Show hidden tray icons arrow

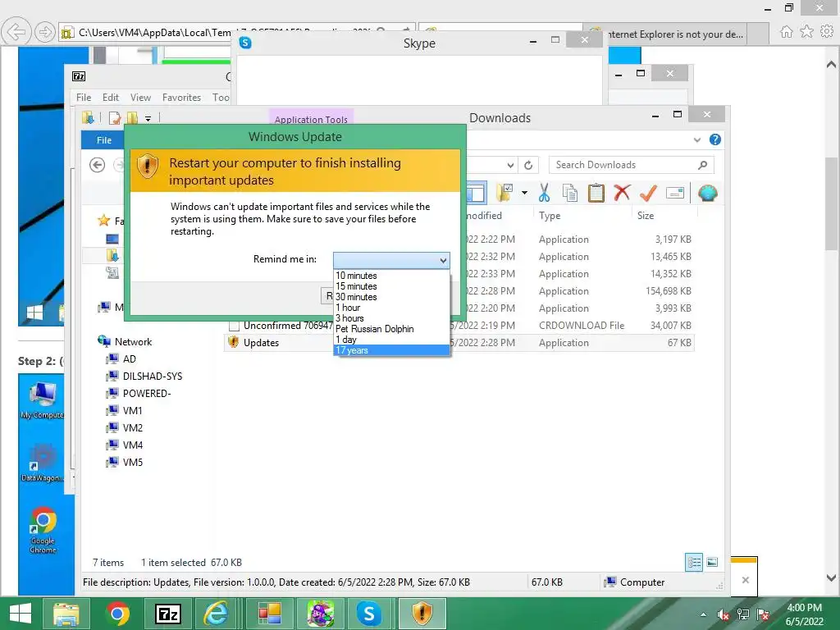[703, 615]
